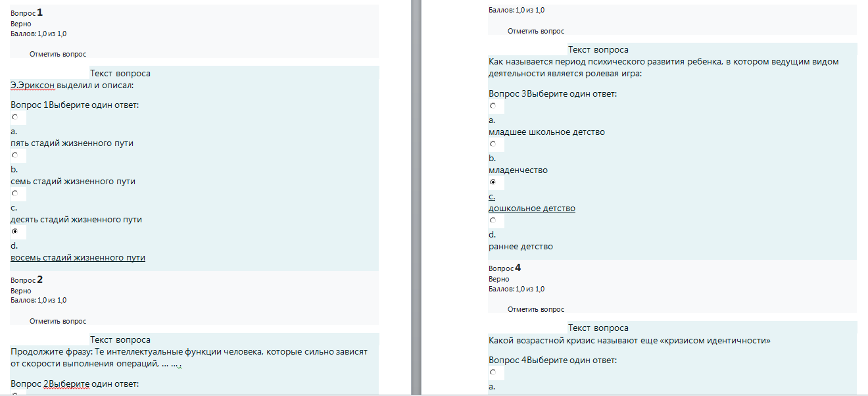Click 'Верно' status under Вопрос 2
This screenshot has width=868, height=396.
point(21,291)
